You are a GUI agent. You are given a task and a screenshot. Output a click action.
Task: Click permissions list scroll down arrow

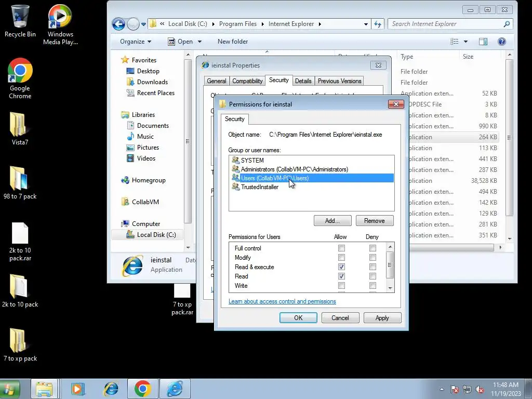pos(390,288)
